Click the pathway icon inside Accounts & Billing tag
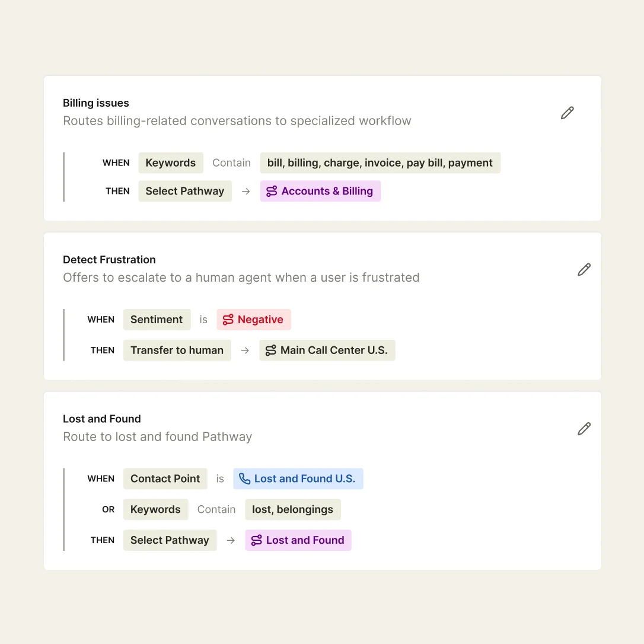The image size is (644, 644). [272, 191]
